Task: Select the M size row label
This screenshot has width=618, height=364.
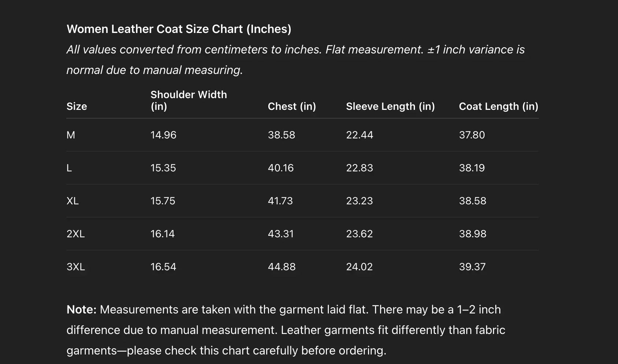Action: coord(71,135)
